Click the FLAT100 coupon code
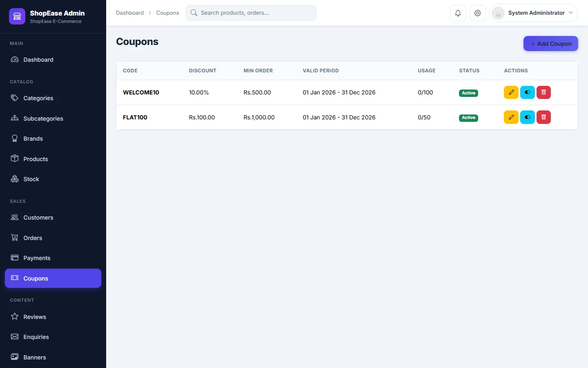The height and width of the screenshot is (368, 588). [135, 117]
